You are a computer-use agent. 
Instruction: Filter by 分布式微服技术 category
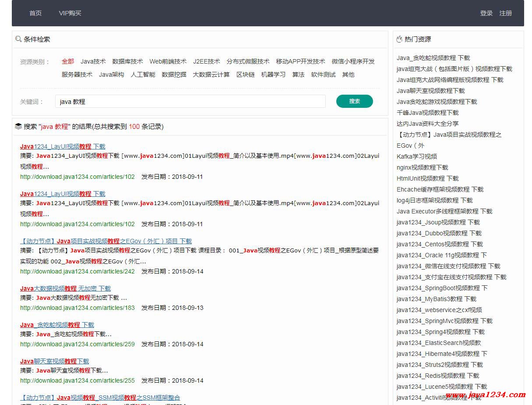pyautogui.click(x=248, y=61)
